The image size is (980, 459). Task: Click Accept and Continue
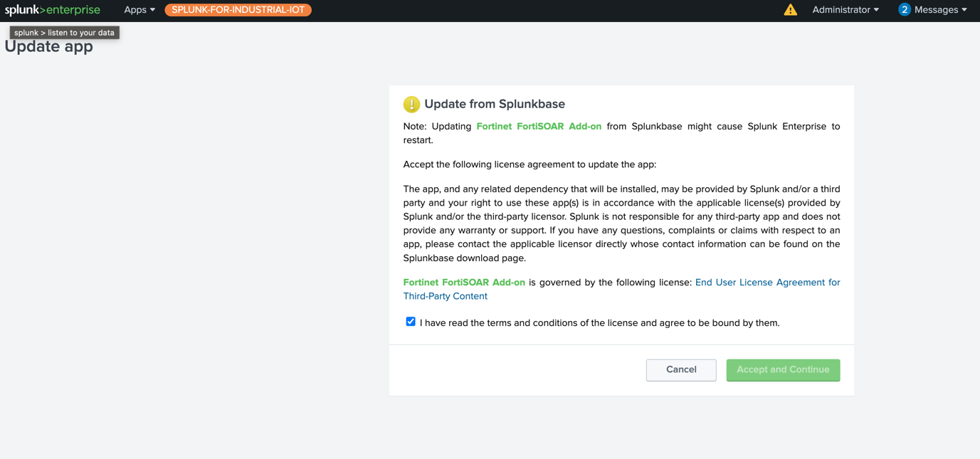783,370
